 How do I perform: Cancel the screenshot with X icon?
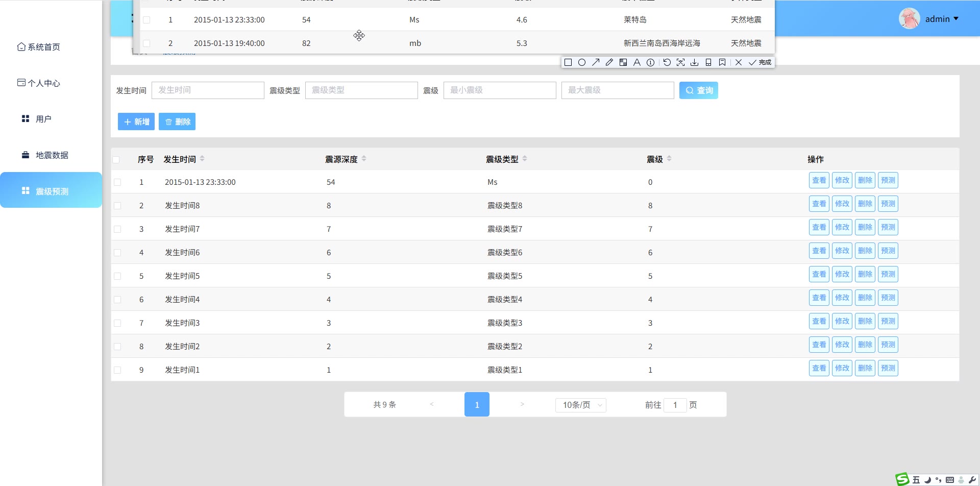(738, 62)
